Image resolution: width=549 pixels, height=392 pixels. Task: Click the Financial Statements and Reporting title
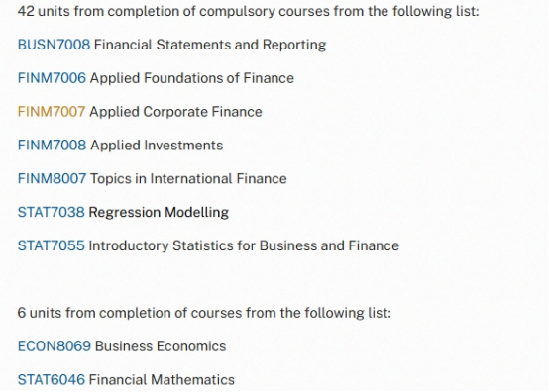[210, 45]
